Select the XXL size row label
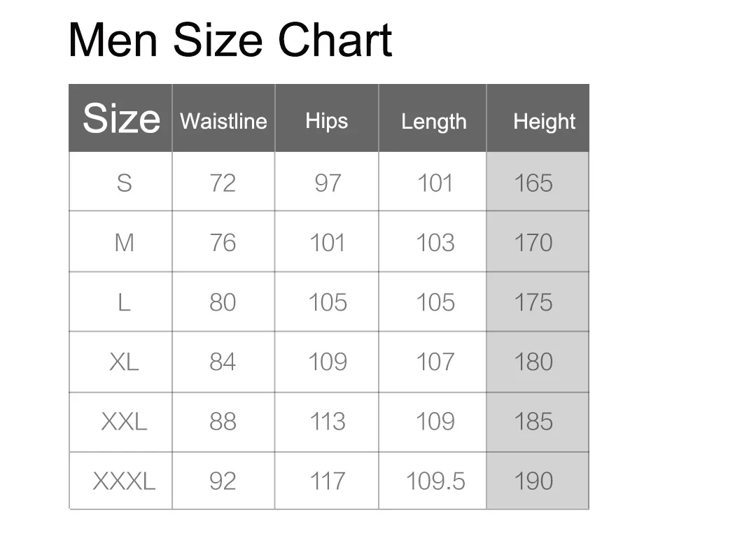Image resolution: width=756 pixels, height=545 pixels. (x=124, y=422)
